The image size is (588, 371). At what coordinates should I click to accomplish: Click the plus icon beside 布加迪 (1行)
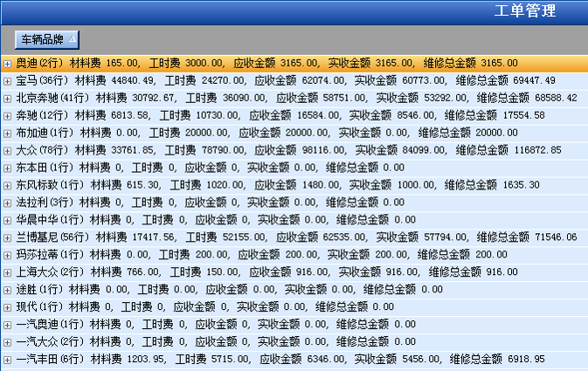tap(7, 133)
